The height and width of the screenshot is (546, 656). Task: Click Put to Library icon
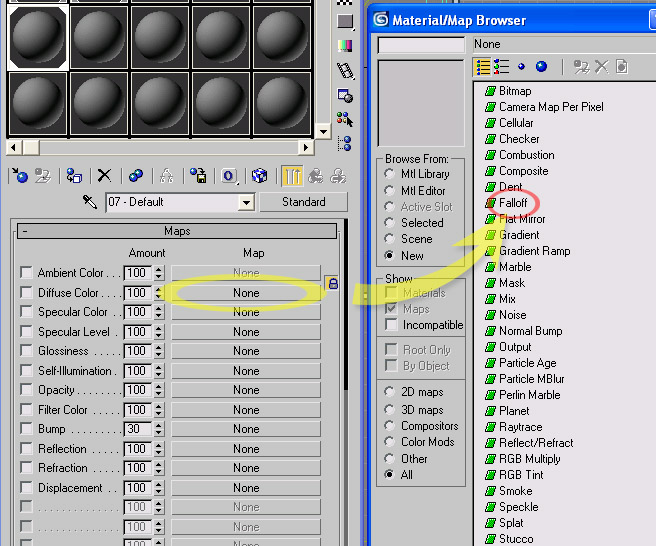pyautogui.click(x=198, y=176)
